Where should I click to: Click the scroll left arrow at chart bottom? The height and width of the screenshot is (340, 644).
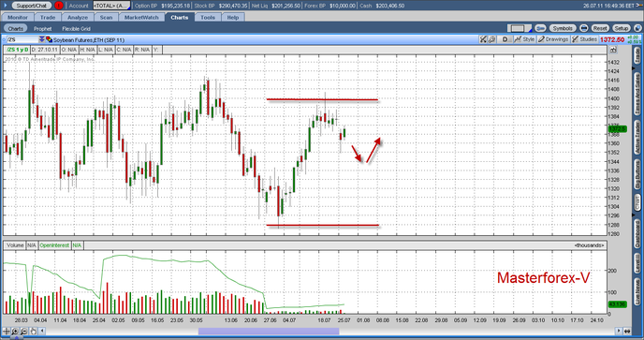41,331
